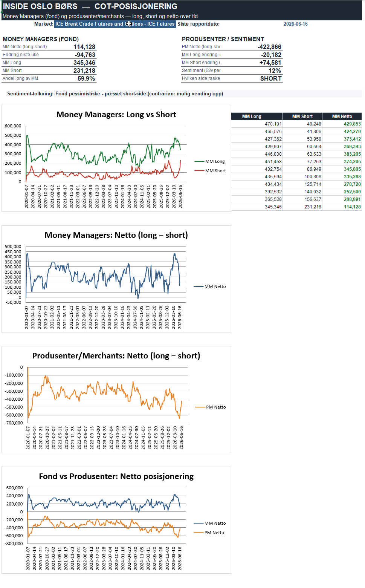Select the market cell ICE Brent Crude Futures

tap(115, 24)
